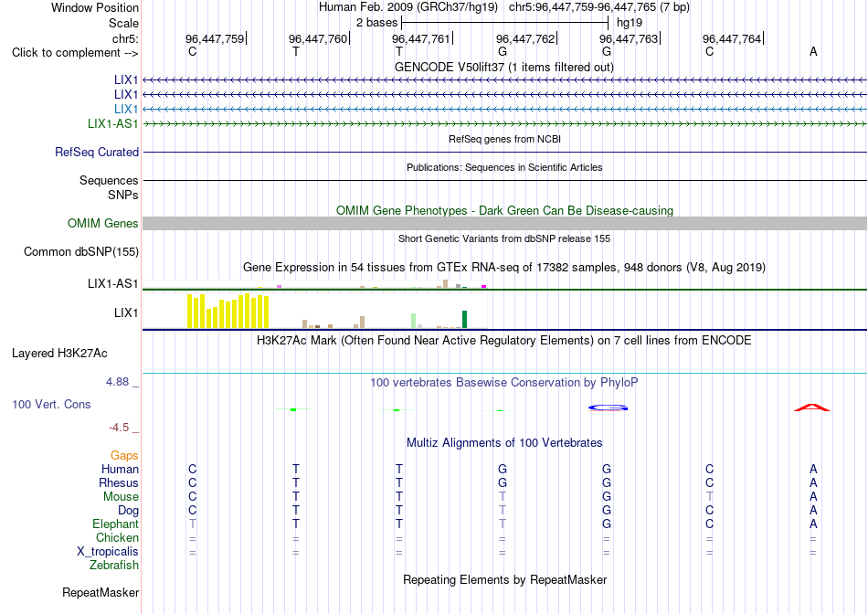Select the "Zebrafish" species row label
Image resolution: width=868 pixels, height=614 pixels.
click(114, 566)
